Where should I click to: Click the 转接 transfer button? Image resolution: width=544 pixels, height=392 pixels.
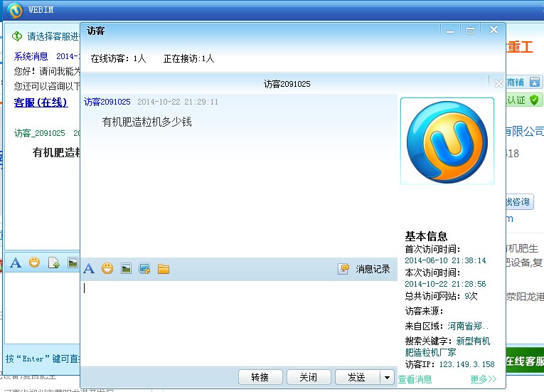(260, 377)
